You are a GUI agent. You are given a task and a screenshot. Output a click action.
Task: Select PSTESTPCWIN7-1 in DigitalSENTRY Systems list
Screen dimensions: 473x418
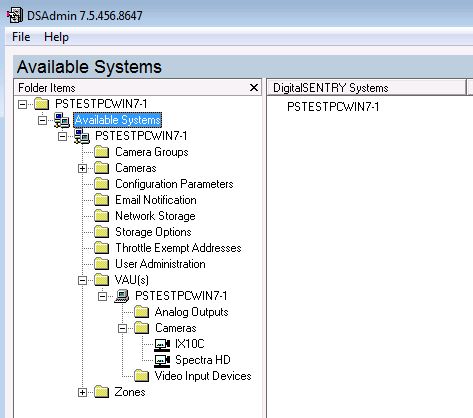pos(333,107)
